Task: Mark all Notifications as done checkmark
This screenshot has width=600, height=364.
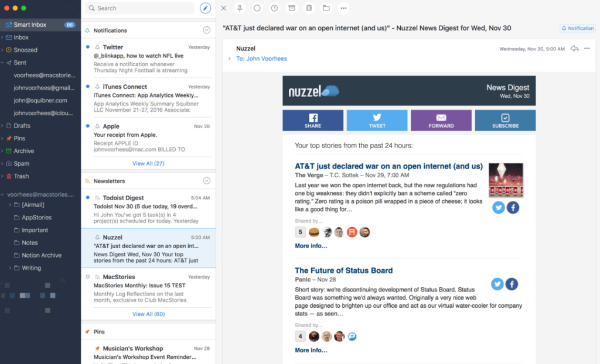Action: pyautogui.click(x=207, y=30)
